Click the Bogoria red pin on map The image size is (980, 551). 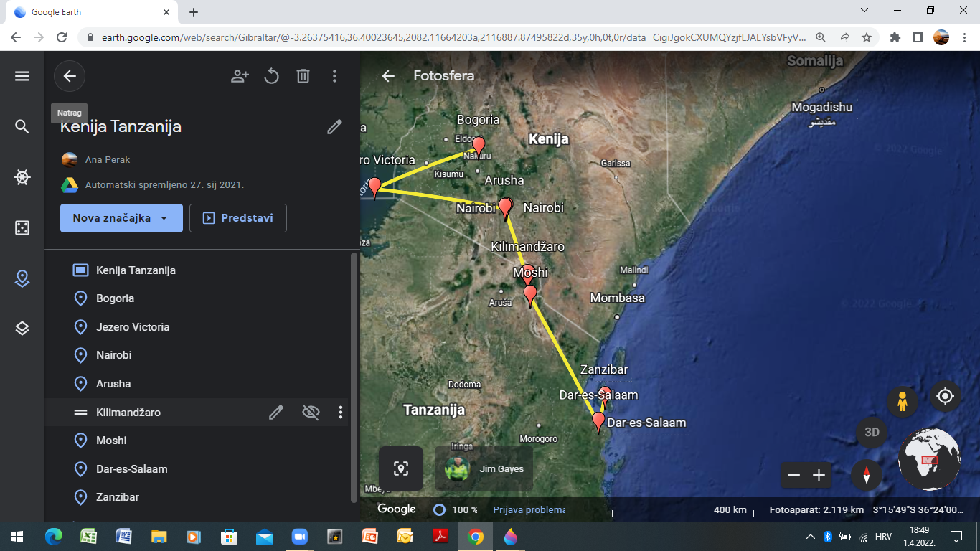point(479,146)
